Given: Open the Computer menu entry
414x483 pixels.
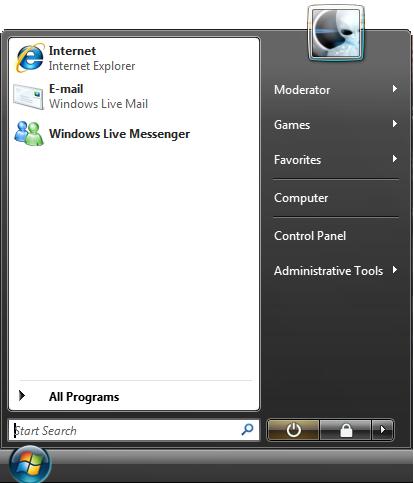Looking at the screenshot, I should (336, 198).
